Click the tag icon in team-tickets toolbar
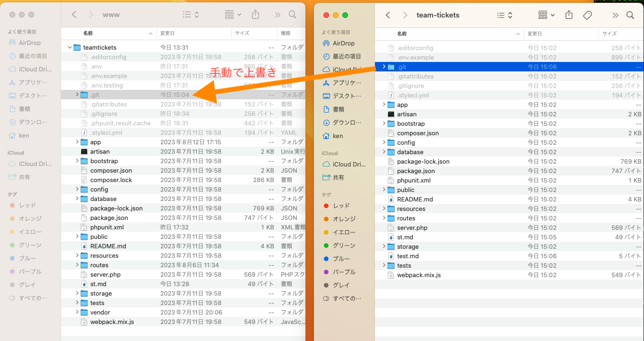Image resolution: width=644 pixels, height=341 pixels. pyautogui.click(x=587, y=15)
